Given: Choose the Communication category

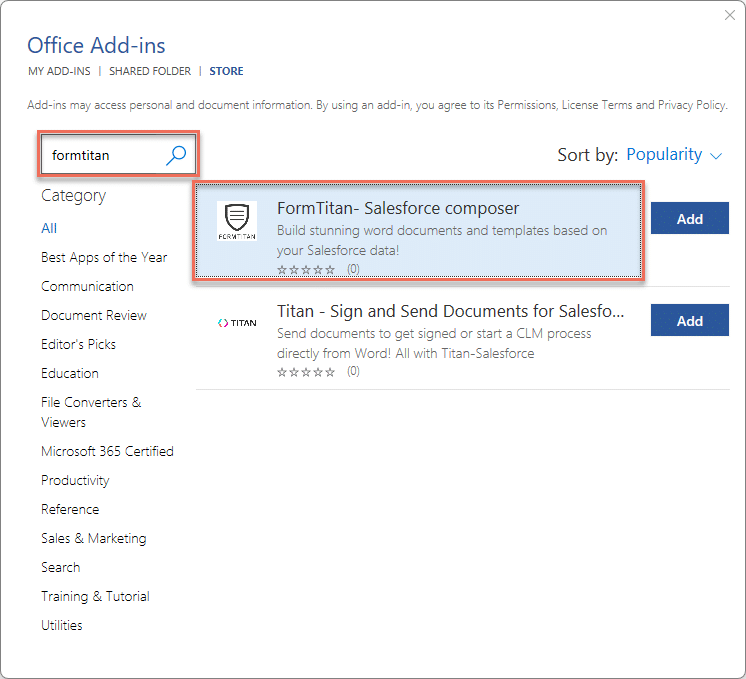Looking at the screenshot, I should pyautogui.click(x=87, y=286).
